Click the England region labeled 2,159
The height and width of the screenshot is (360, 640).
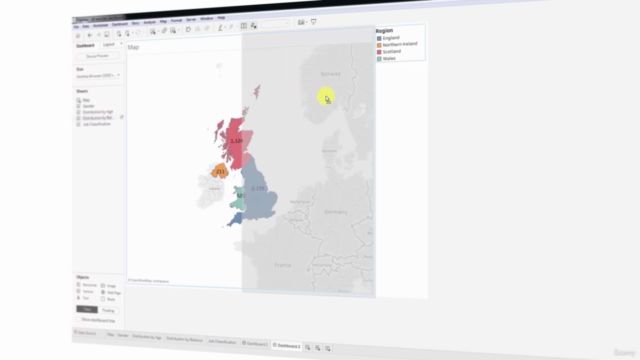(259, 189)
